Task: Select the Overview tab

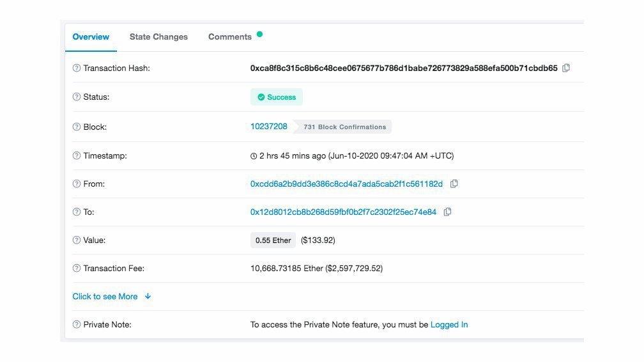Action: [x=91, y=37]
